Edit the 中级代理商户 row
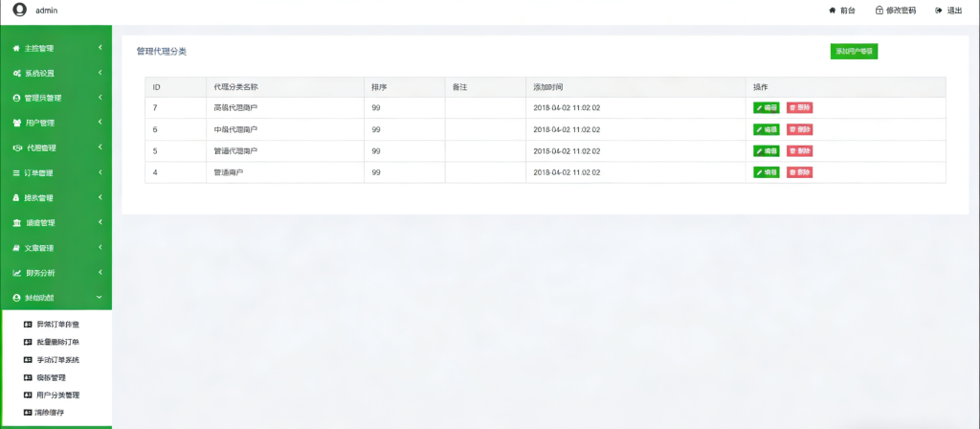 tap(767, 129)
